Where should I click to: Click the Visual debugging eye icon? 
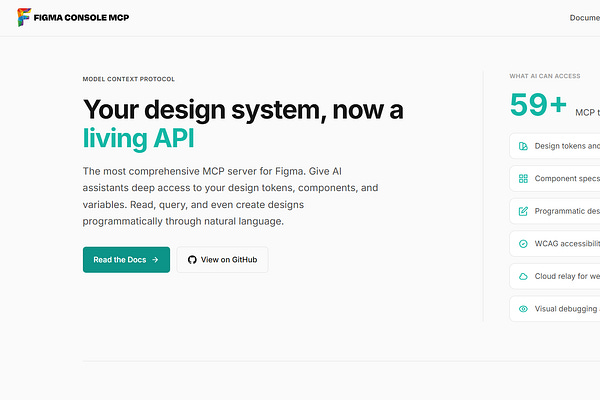523,309
